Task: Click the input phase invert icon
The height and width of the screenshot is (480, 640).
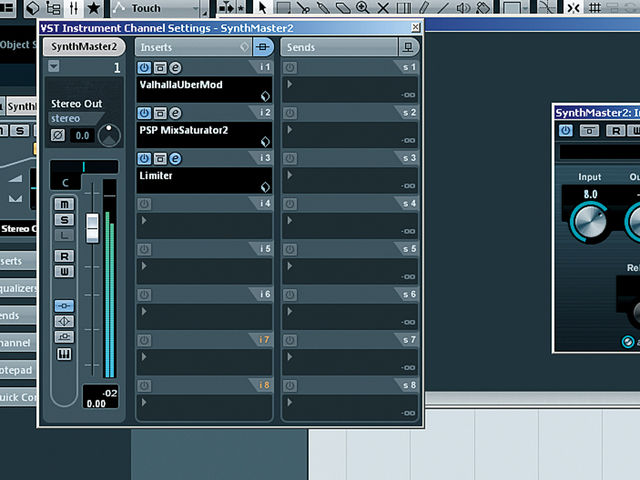Action: click(58, 135)
